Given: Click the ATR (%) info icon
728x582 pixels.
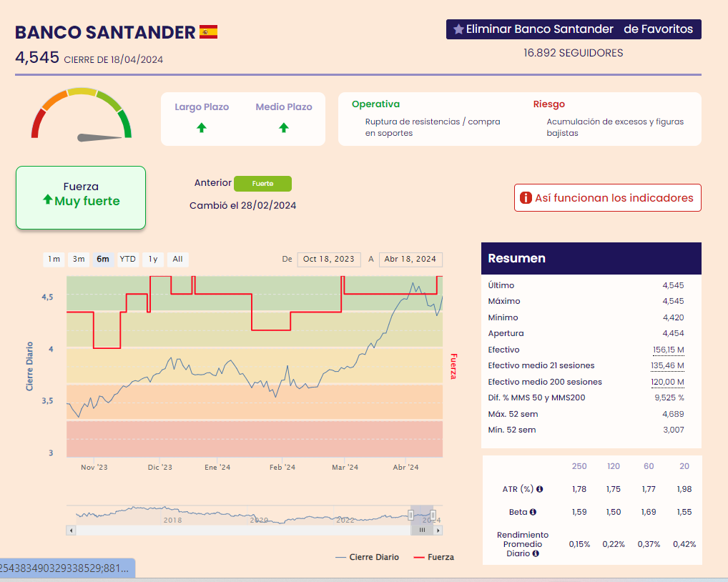Looking at the screenshot, I should pos(539,489).
